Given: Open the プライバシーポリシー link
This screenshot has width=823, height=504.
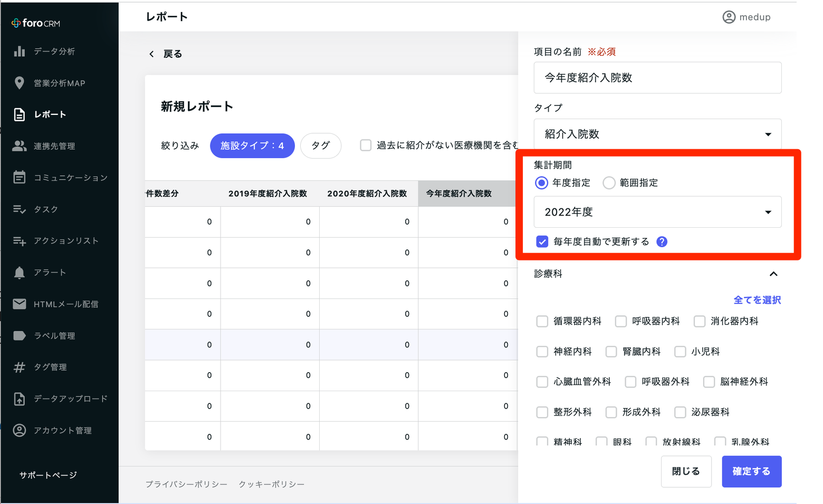Looking at the screenshot, I should tap(186, 484).
